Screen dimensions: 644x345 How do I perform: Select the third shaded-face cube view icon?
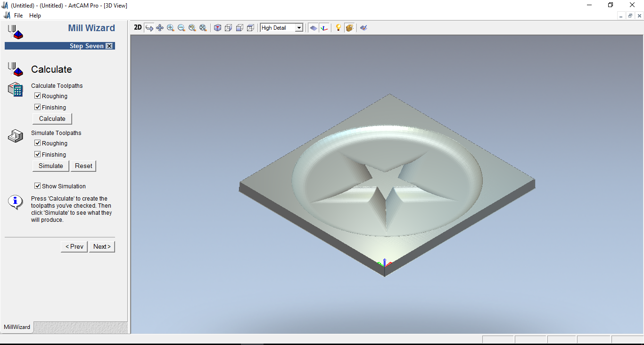239,28
